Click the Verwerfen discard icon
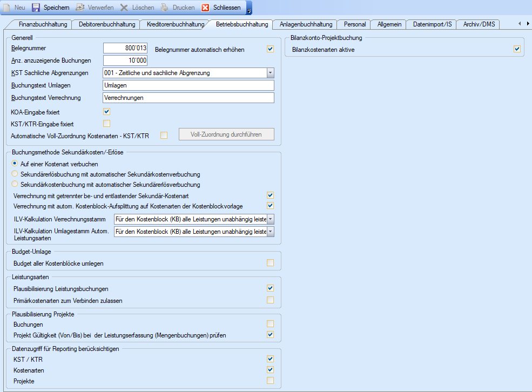The width and height of the screenshot is (532, 392). click(x=79, y=8)
